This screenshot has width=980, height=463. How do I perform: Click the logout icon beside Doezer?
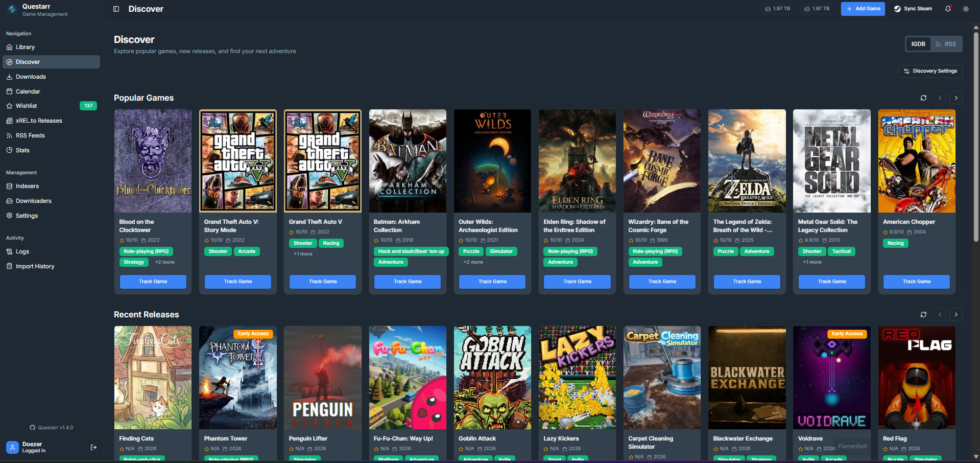(93, 447)
